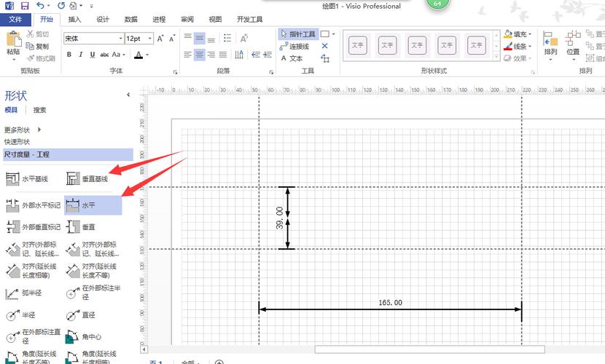Screen dimensions: 605x364
Task: Select the 水平 dimension shape
Action: 93,205
